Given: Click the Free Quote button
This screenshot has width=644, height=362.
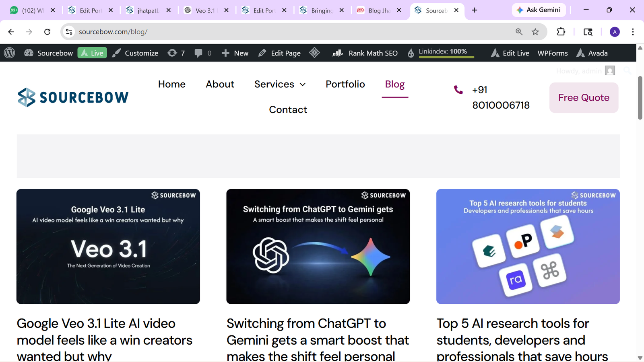Looking at the screenshot, I should click(x=584, y=98).
